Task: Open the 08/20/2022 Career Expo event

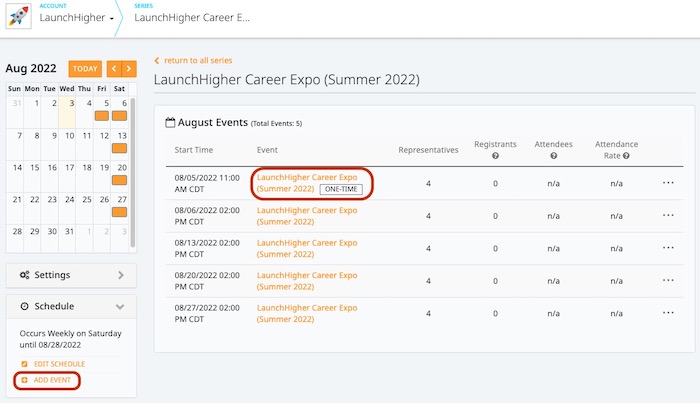Action: point(307,281)
